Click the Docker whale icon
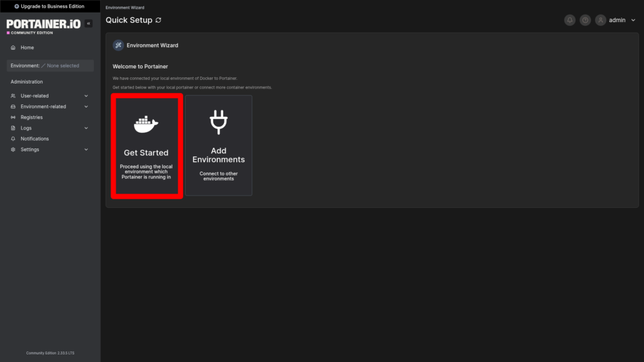This screenshot has height=362, width=644. pos(146,124)
